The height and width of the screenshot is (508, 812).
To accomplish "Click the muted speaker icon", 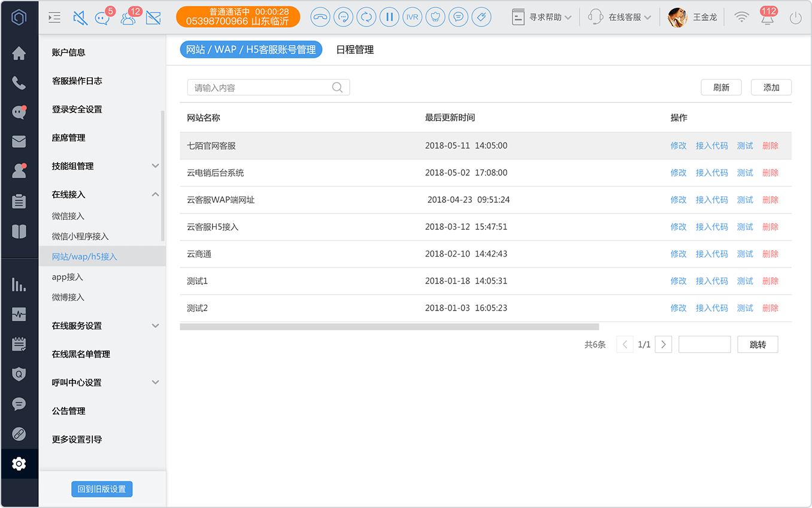I will point(80,17).
